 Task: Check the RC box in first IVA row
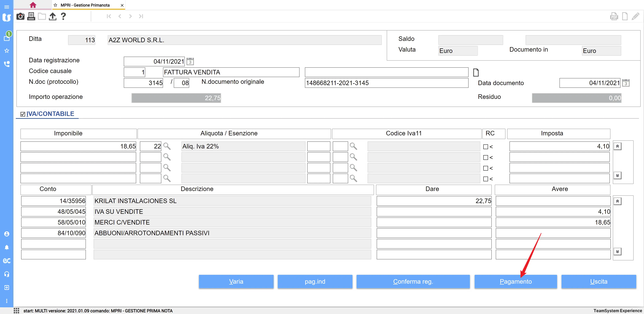(486, 147)
